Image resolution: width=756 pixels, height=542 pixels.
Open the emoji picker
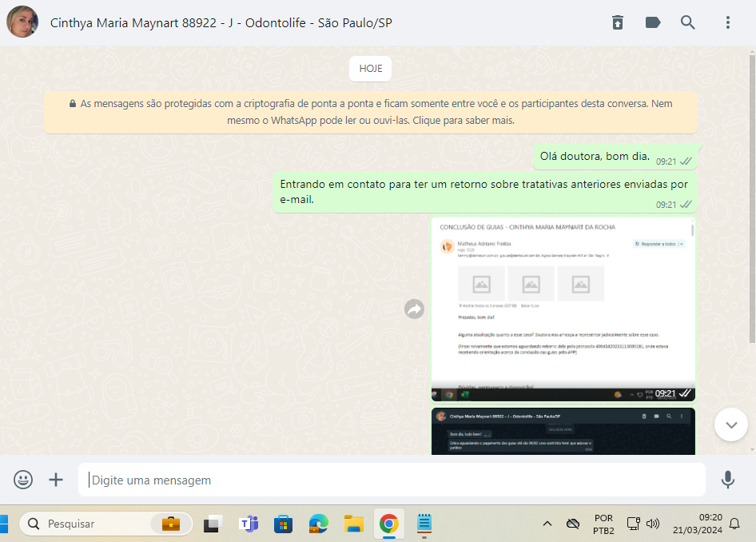(x=23, y=480)
